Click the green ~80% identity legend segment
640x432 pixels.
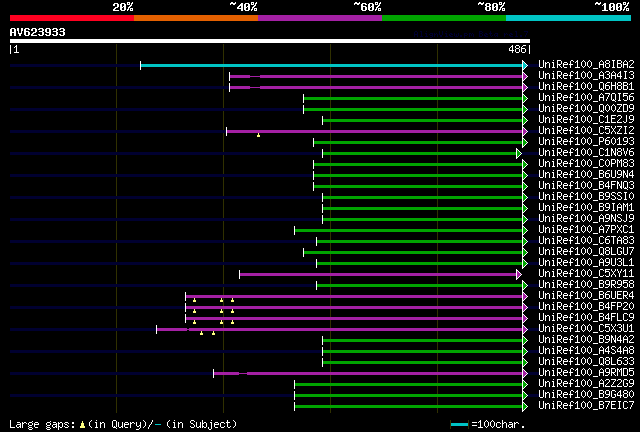click(x=444, y=18)
